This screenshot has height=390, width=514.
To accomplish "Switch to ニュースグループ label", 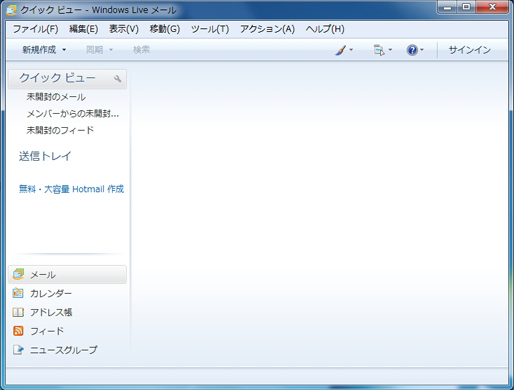I will [64, 350].
